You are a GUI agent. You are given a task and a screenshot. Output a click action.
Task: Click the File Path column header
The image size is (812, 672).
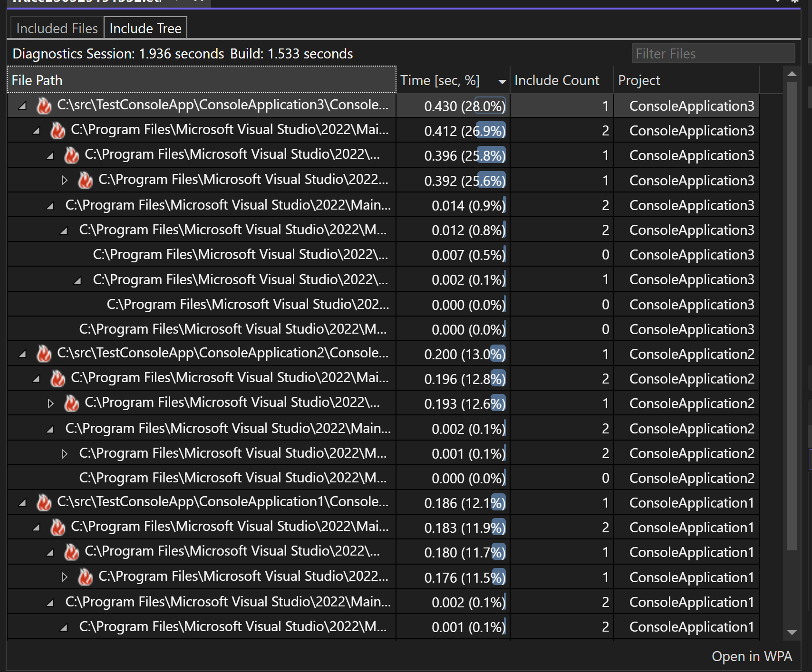tap(37, 80)
